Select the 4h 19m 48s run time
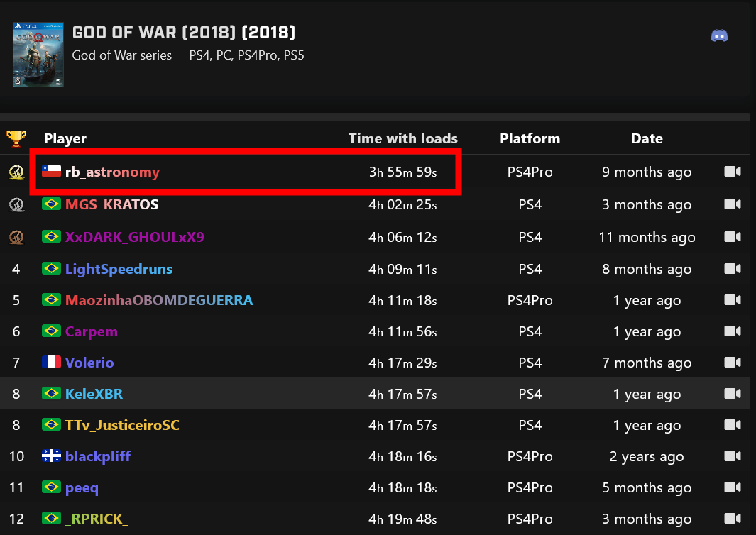This screenshot has width=756, height=535. click(x=402, y=519)
